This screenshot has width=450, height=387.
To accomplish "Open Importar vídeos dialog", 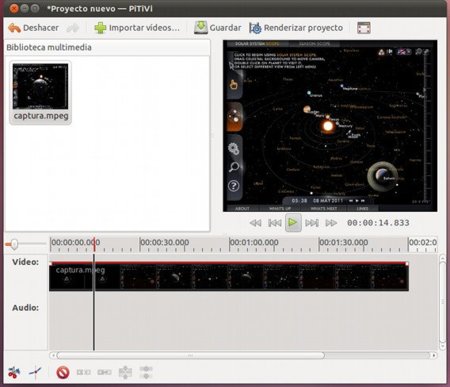I will (x=137, y=28).
